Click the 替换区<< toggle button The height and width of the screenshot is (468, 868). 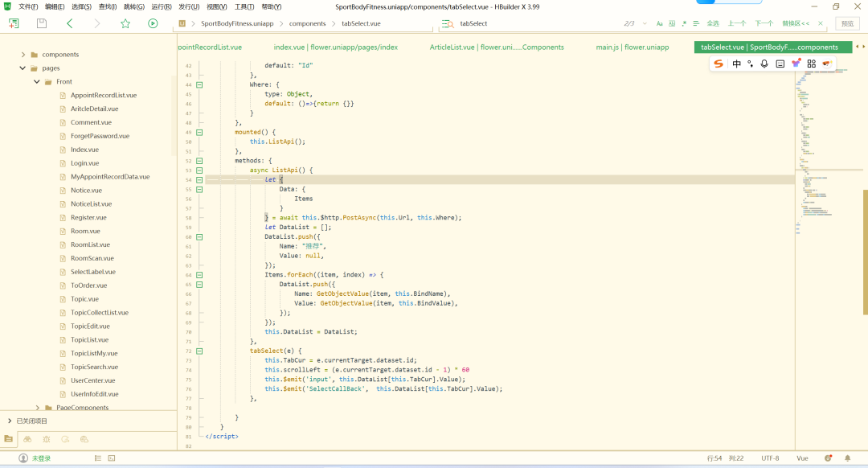(x=796, y=23)
